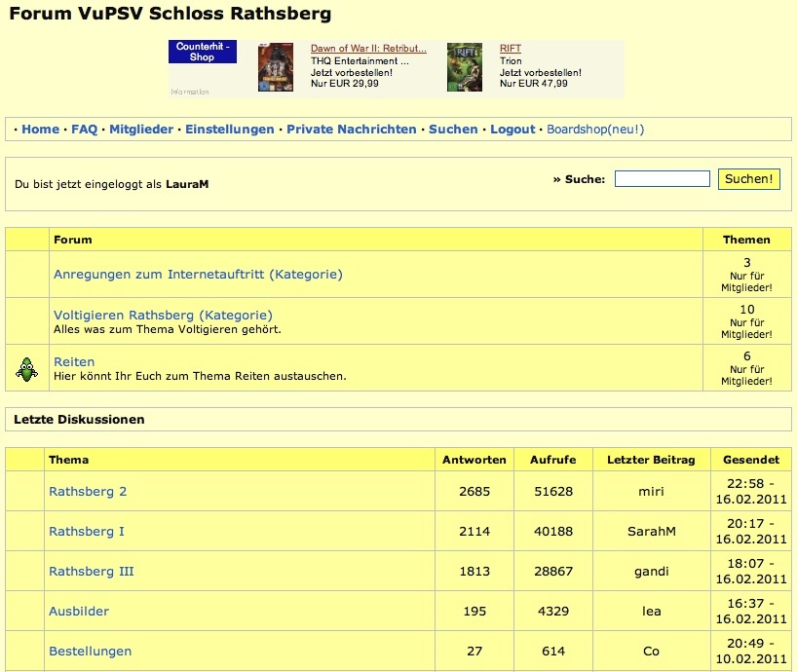Open the RIFT ad link
Screen dimensions: 797x672
click(511, 49)
